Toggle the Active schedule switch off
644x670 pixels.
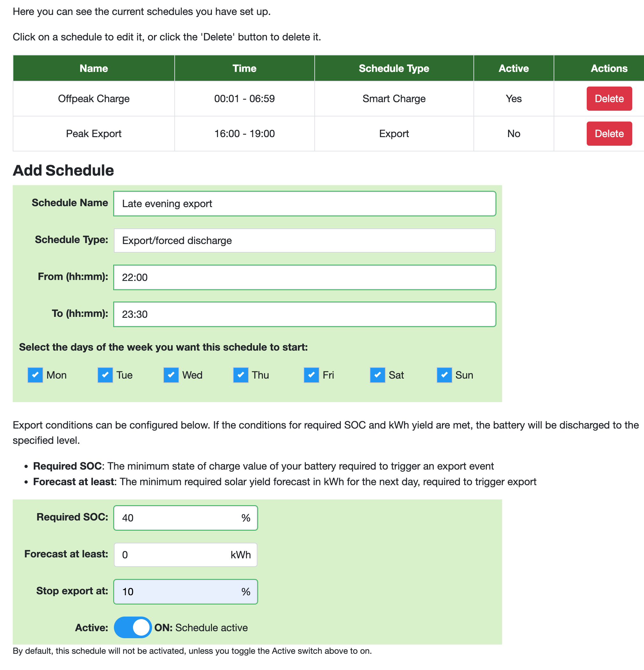coord(133,627)
